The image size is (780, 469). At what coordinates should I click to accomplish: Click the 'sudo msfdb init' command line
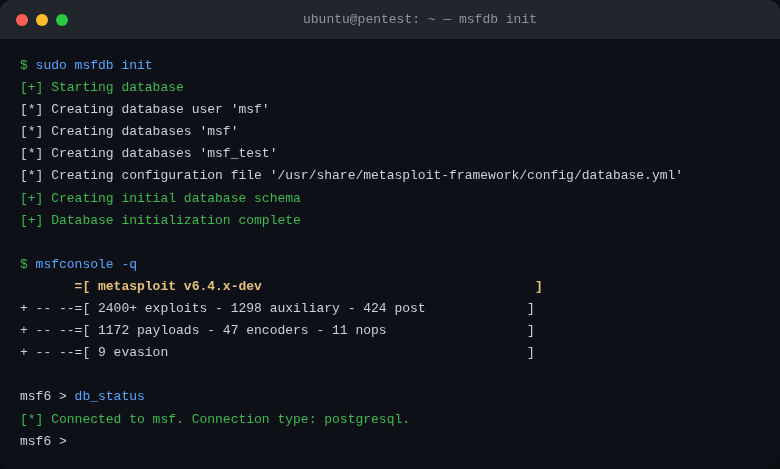86,65
